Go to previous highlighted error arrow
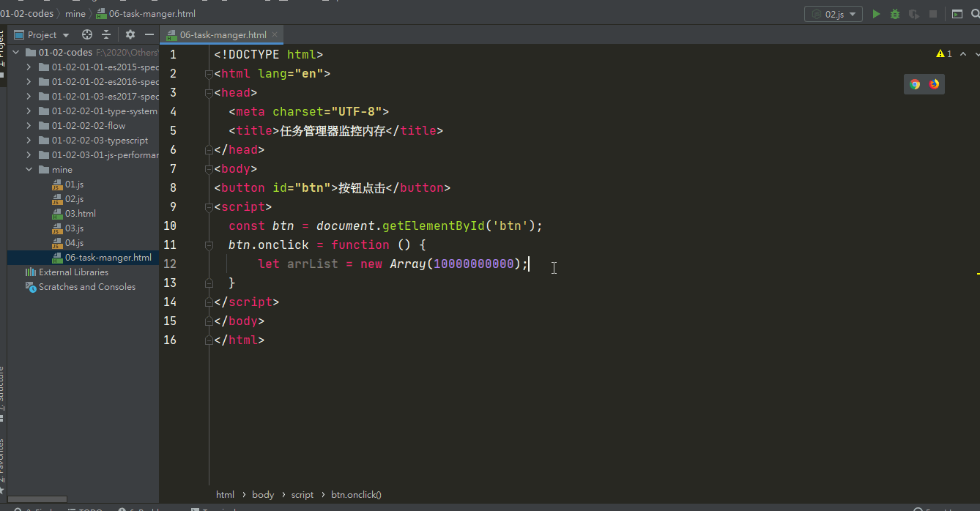The width and height of the screenshot is (980, 511). pyautogui.click(x=963, y=53)
